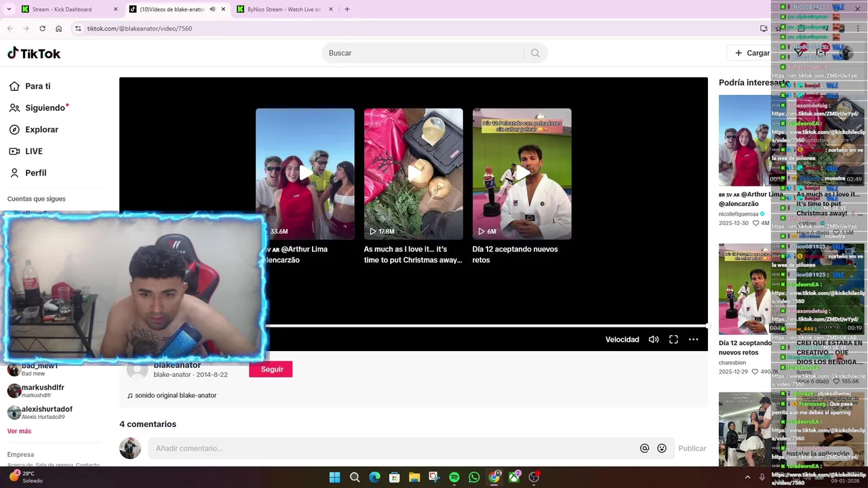Screen dimensions: 868x488
Task: Click the address bar URL
Action: 139,28
